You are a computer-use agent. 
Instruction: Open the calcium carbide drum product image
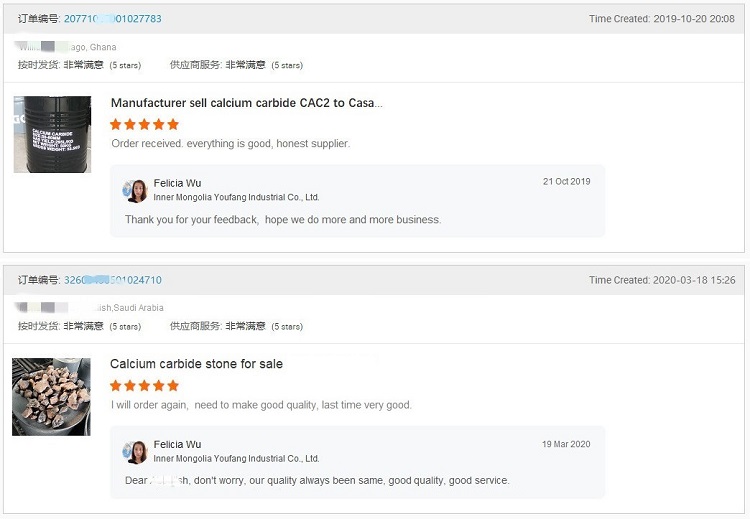pyautogui.click(x=52, y=134)
